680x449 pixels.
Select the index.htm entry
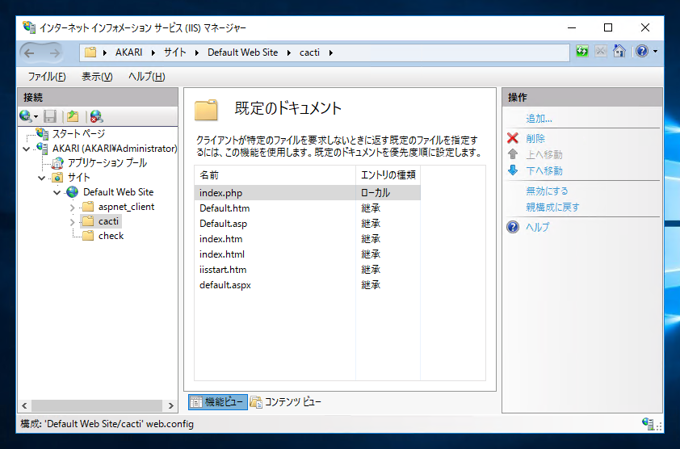coord(307,239)
